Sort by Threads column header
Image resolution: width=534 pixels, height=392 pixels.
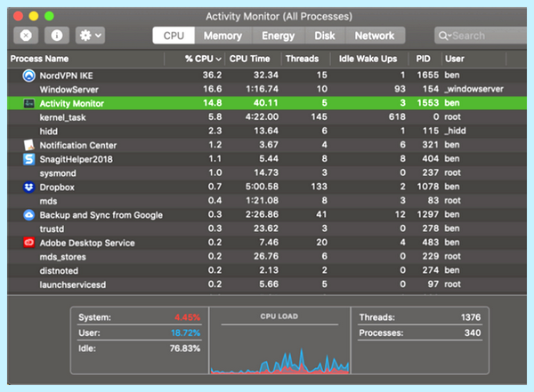point(302,59)
